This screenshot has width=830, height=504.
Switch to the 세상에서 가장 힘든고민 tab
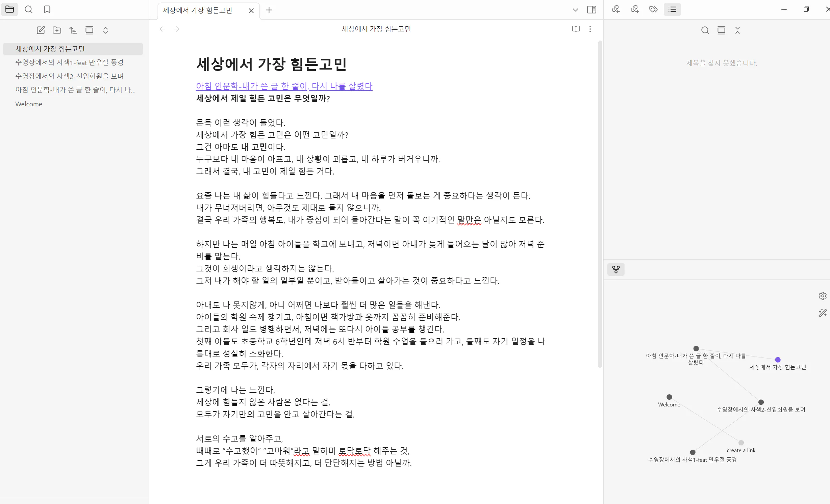click(198, 10)
